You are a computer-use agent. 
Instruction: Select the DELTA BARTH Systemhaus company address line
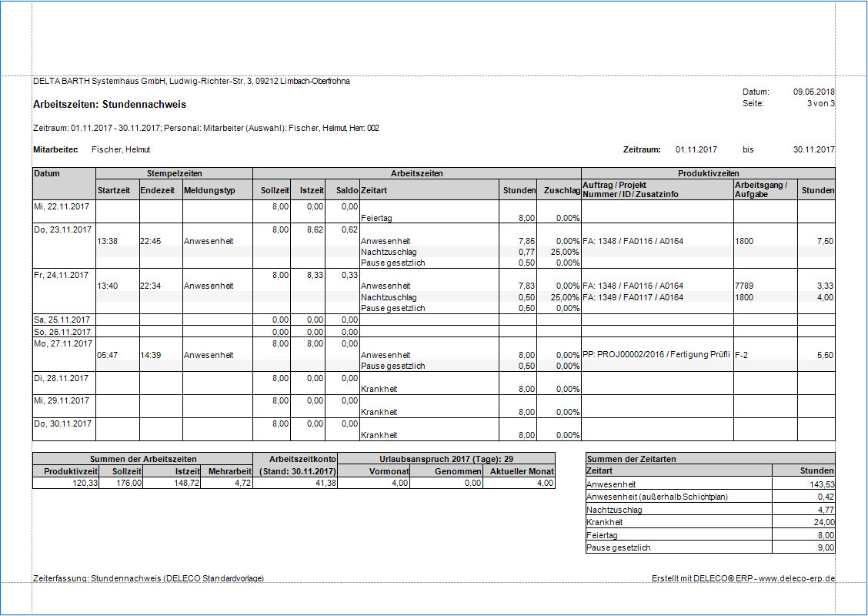(191, 81)
